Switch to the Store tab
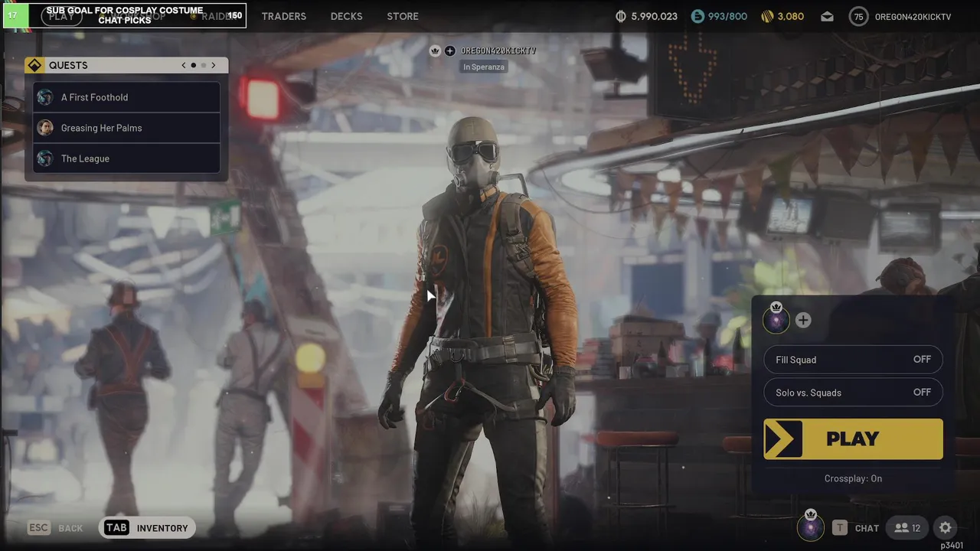This screenshot has width=980, height=551. (x=403, y=16)
